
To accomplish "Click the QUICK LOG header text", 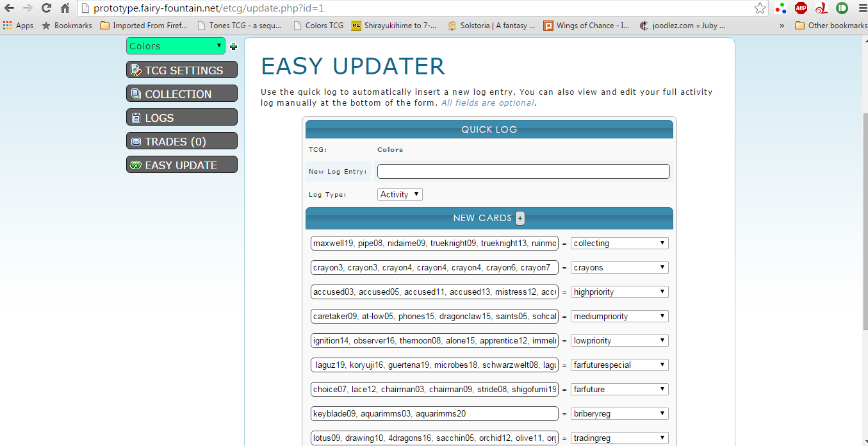I will point(489,129).
